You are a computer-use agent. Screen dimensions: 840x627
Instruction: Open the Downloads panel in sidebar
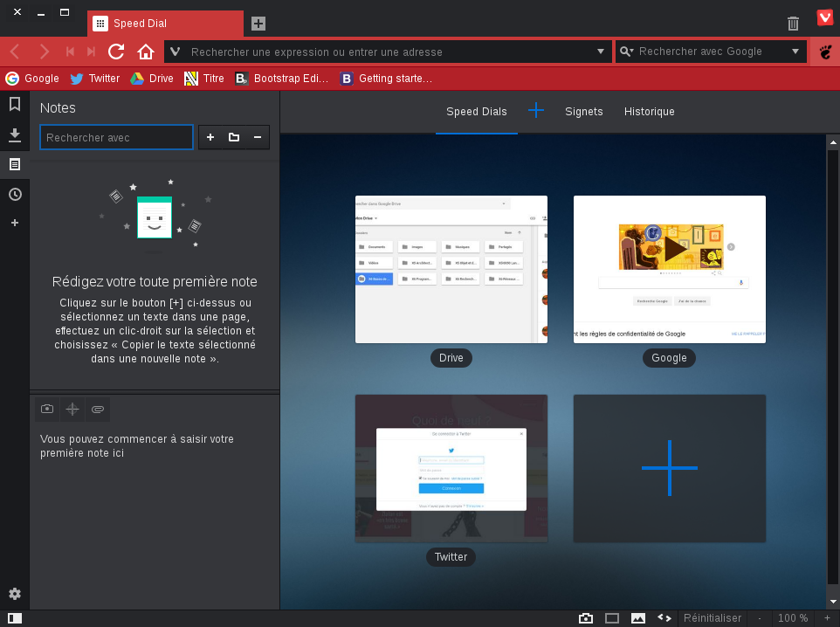pyautogui.click(x=15, y=134)
